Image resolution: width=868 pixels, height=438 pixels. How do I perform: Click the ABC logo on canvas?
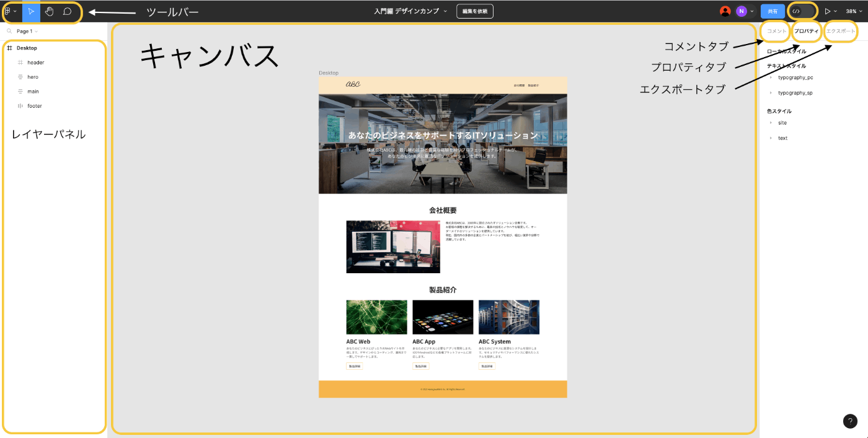pos(353,84)
